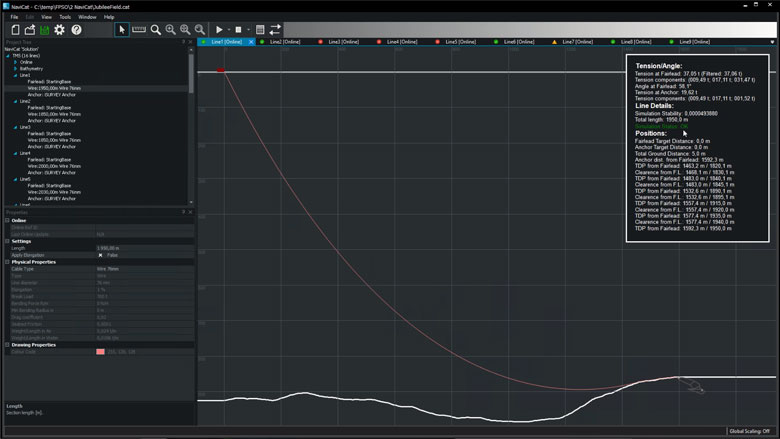Open the Tools menu
The image size is (780, 439).
[65, 17]
